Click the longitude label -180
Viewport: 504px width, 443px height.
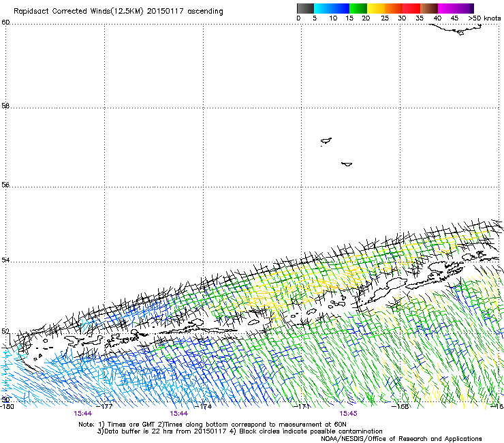point(7,407)
